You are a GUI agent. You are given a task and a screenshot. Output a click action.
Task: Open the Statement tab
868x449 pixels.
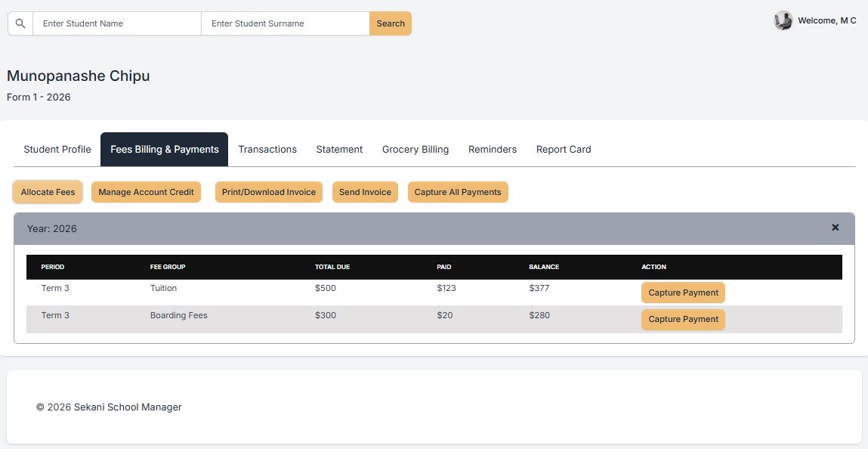pyautogui.click(x=339, y=150)
